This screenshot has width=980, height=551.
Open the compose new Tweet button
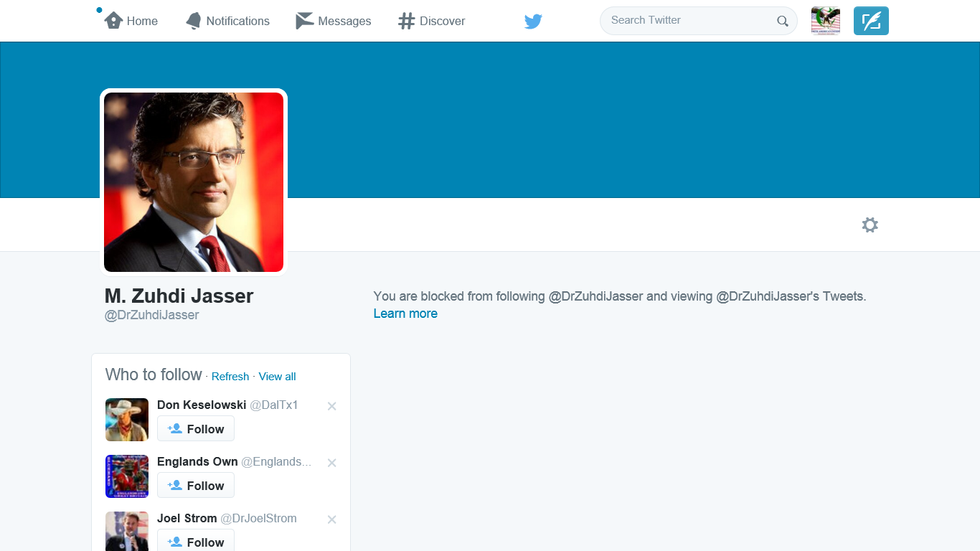pyautogui.click(x=871, y=21)
